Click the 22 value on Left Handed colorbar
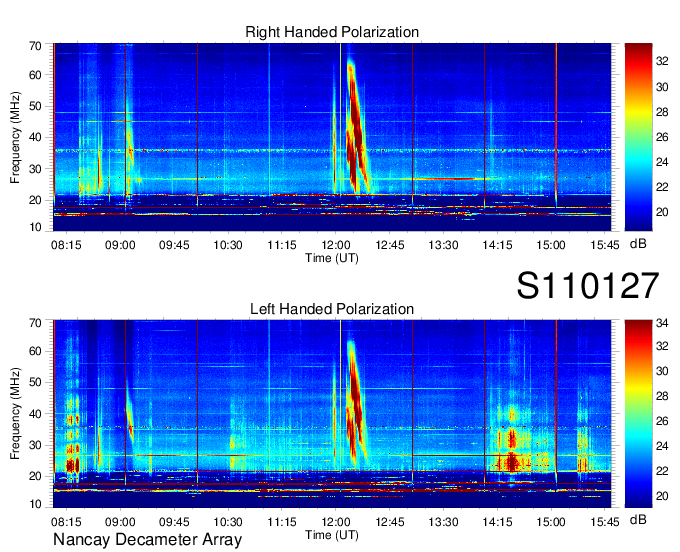The height and width of the screenshot is (552, 680). tap(662, 471)
